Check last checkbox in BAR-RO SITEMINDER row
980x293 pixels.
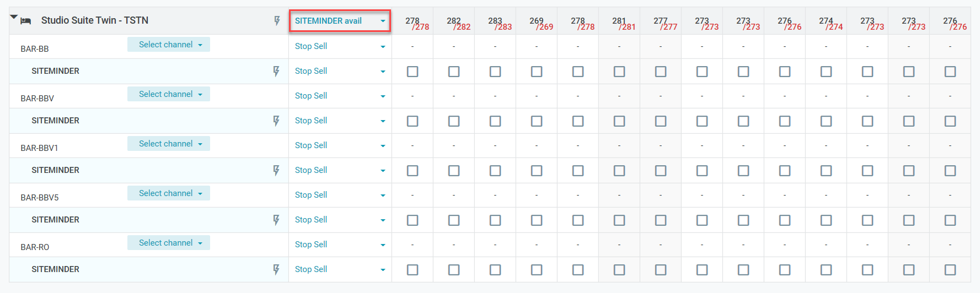[950, 270]
